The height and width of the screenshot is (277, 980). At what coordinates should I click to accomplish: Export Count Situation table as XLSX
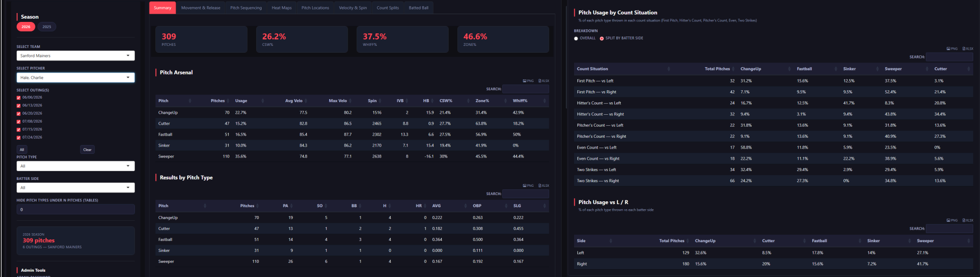click(x=968, y=49)
